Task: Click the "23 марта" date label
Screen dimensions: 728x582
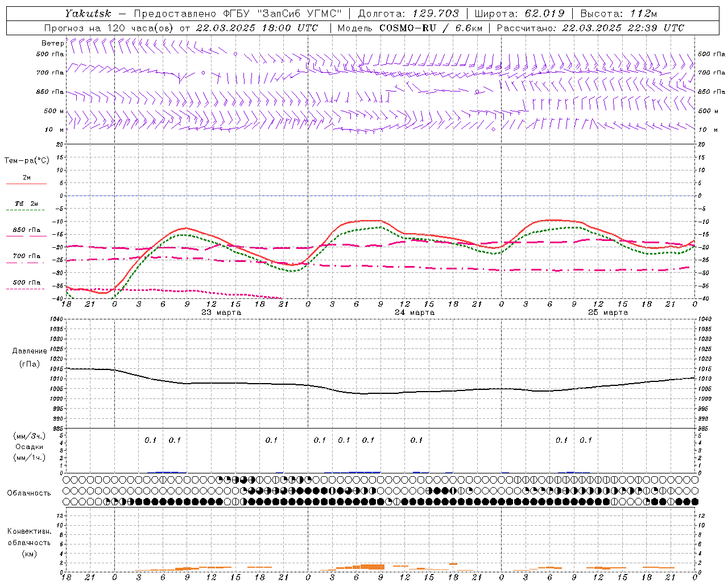Action: (221, 313)
